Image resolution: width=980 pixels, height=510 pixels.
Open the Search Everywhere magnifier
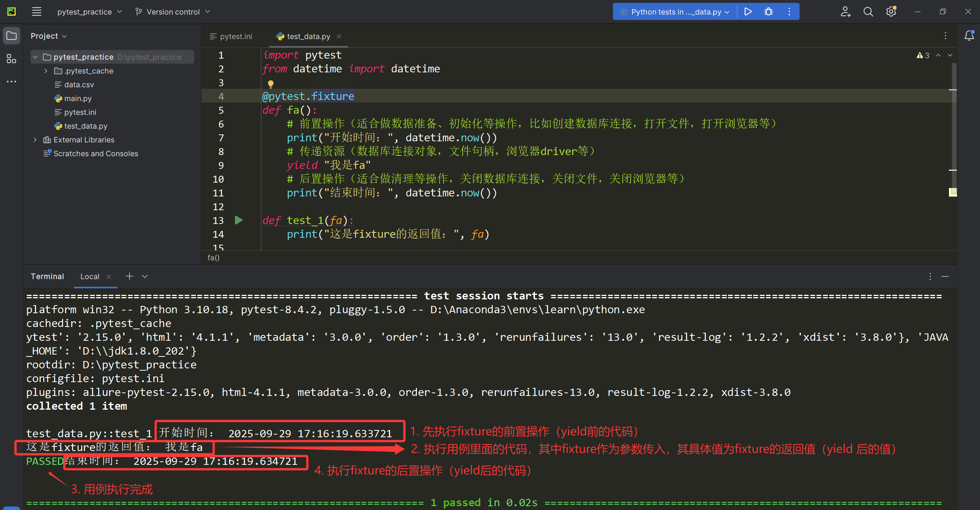[x=868, y=11]
